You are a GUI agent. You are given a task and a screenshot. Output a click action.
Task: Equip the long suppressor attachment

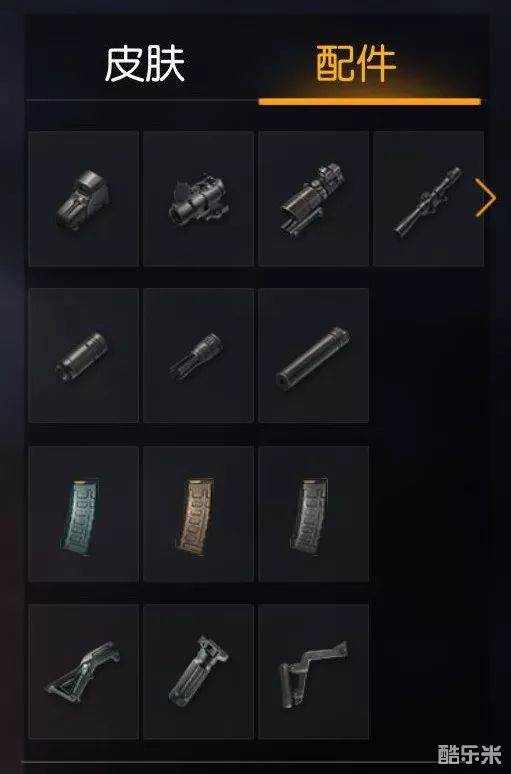pyautogui.click(x=314, y=355)
